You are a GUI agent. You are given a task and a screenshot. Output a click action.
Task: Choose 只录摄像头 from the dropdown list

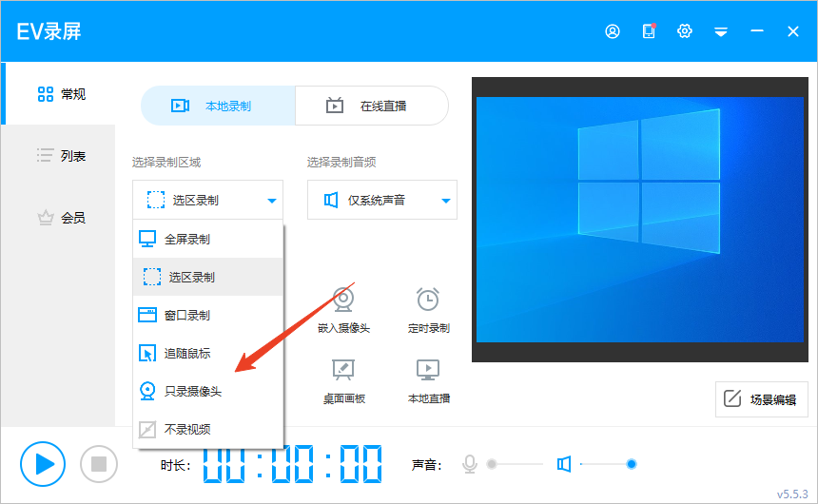point(207,391)
